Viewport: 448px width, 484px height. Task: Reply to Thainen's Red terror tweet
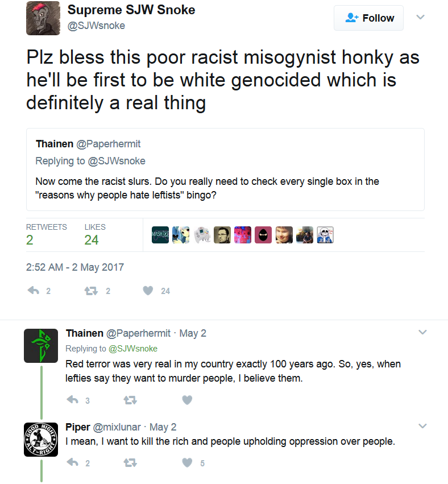[x=73, y=400]
